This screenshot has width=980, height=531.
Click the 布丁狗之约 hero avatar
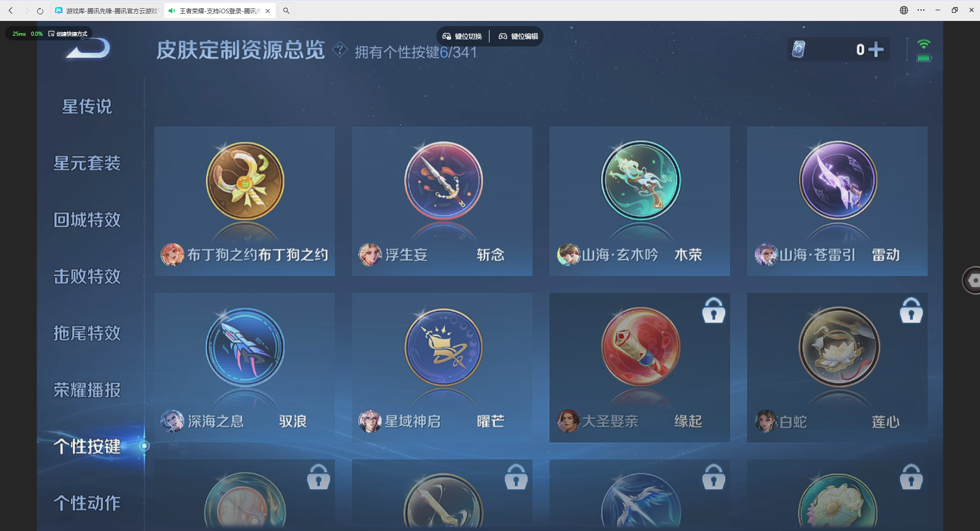click(x=173, y=255)
